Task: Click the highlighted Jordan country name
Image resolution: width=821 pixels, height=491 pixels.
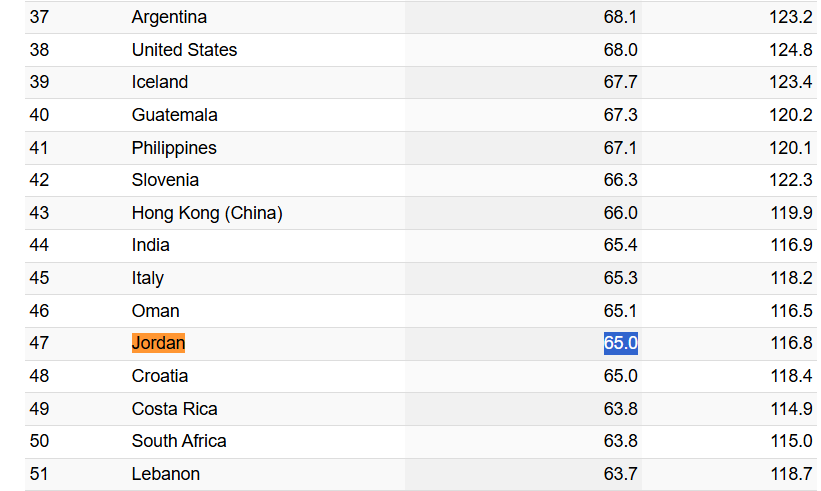Action: point(158,343)
